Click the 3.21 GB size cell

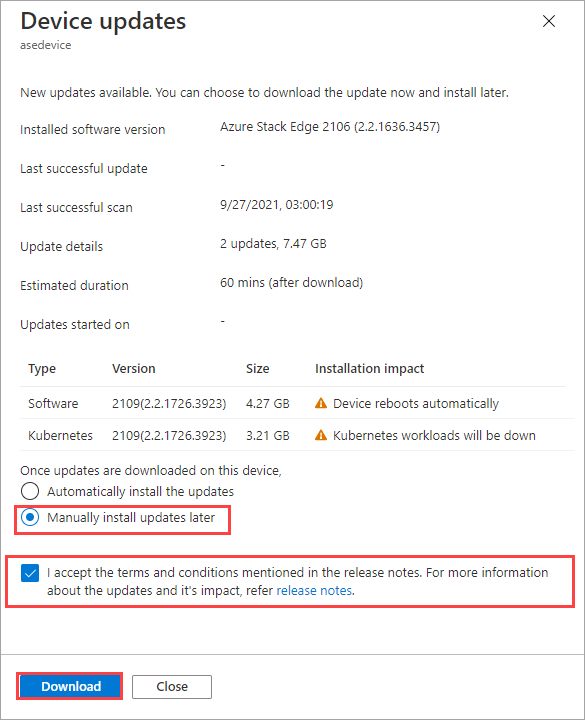(268, 435)
